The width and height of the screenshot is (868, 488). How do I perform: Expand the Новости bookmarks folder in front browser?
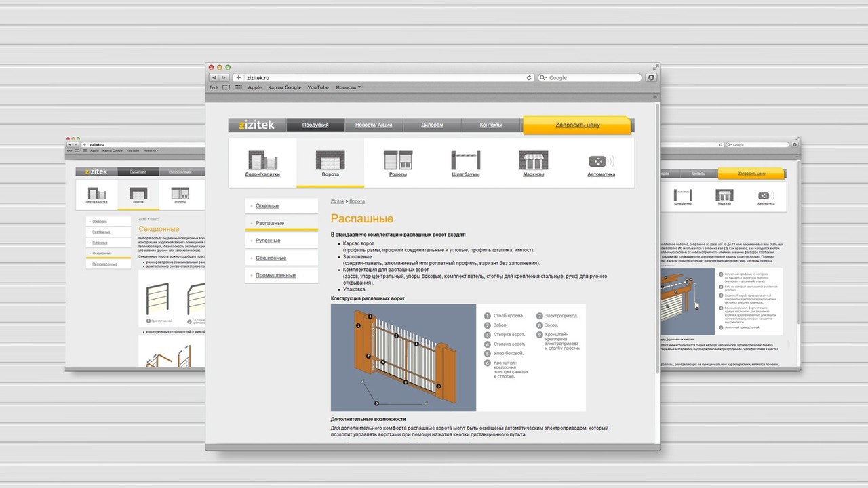[x=348, y=87]
